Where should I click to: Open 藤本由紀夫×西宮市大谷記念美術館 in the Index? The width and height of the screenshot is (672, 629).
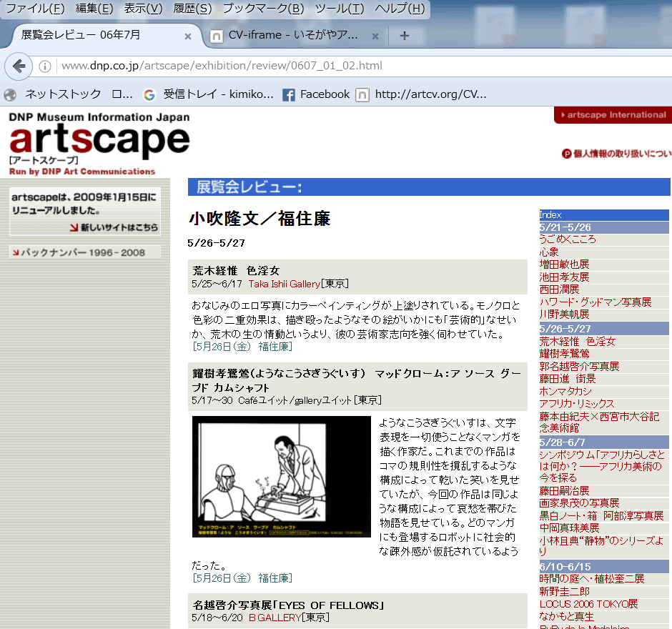[x=599, y=422]
